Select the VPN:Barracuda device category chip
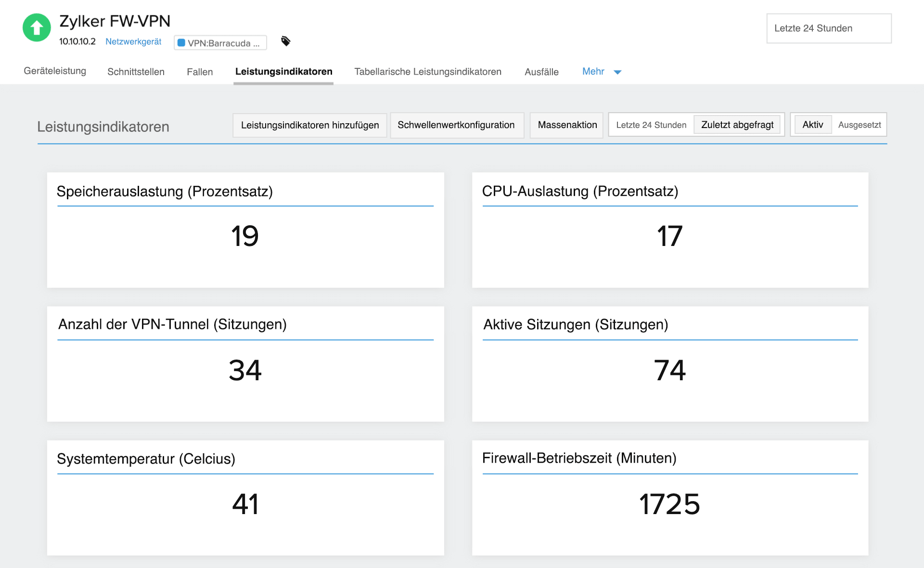The width and height of the screenshot is (924, 568). tap(220, 42)
